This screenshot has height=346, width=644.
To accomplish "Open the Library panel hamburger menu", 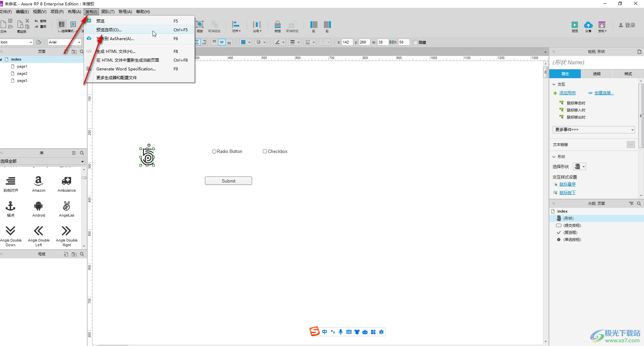I will [x=74, y=153].
